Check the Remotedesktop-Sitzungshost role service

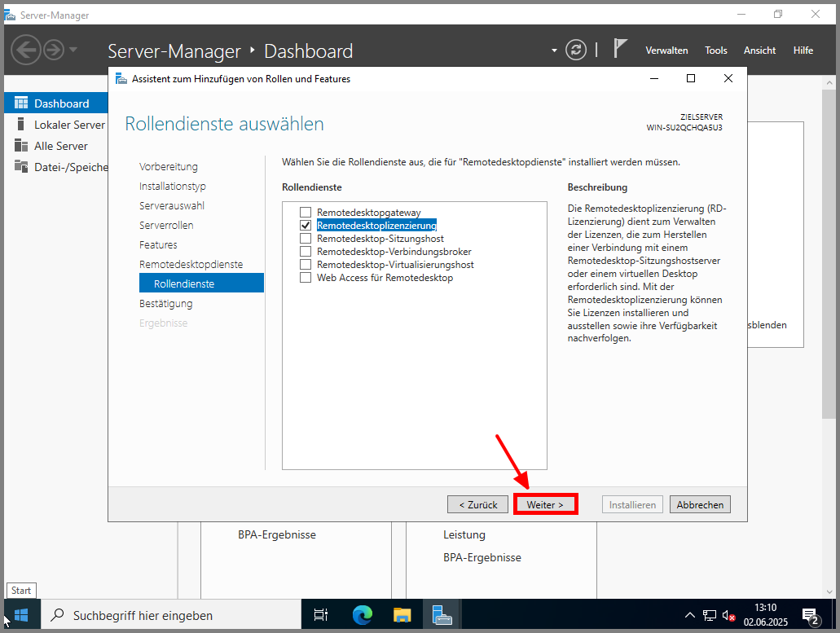(306, 239)
